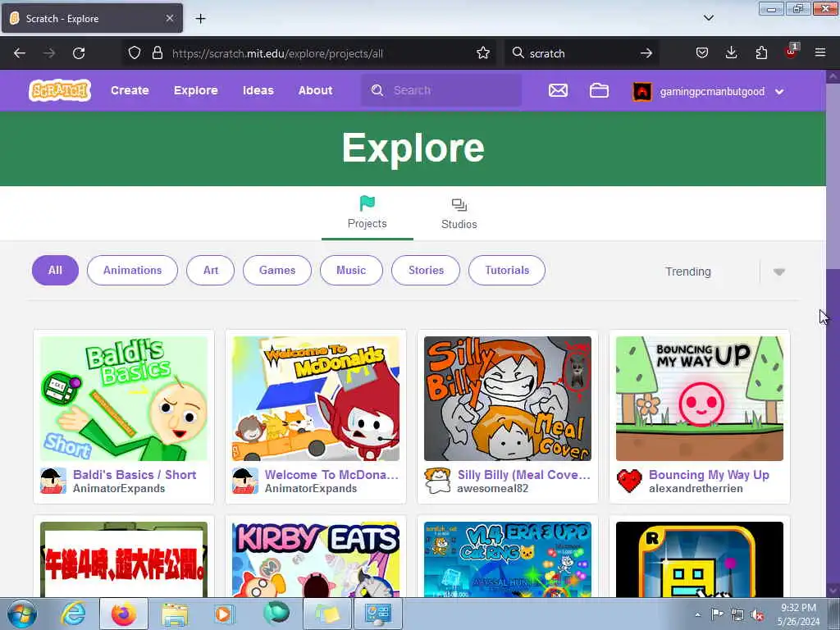The height and width of the screenshot is (630, 840).
Task: Launch Internet Explorer from the taskbar
Action: click(x=73, y=614)
